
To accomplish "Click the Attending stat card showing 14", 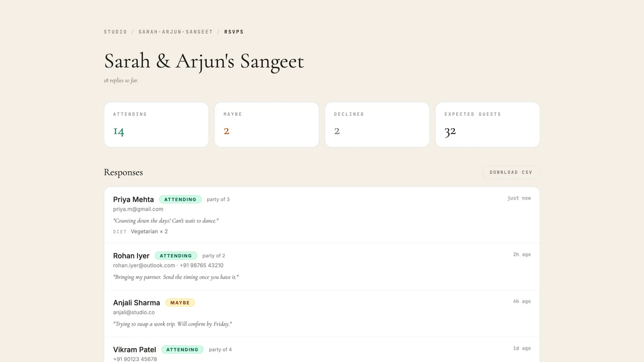I will pyautogui.click(x=156, y=124).
